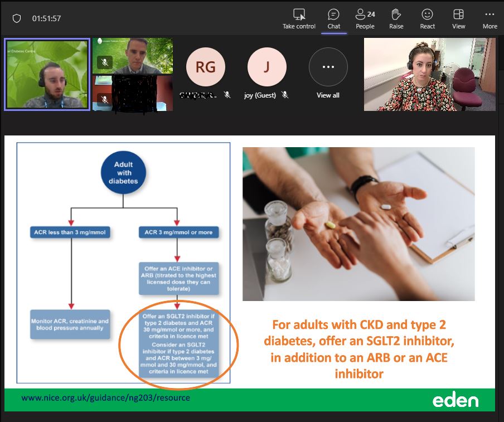Click the nice.org.uk guidance link
Viewport: 504px width, 422px height.
(x=106, y=397)
